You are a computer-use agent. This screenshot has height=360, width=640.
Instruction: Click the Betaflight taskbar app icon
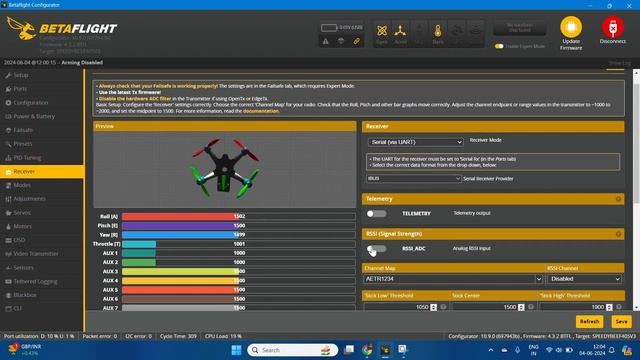385,350
